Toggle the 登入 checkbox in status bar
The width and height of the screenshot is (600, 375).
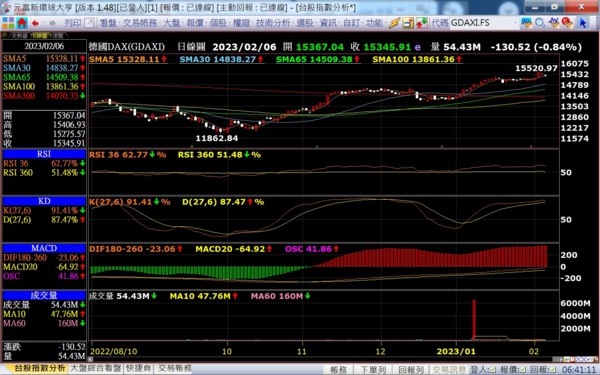click(494, 370)
